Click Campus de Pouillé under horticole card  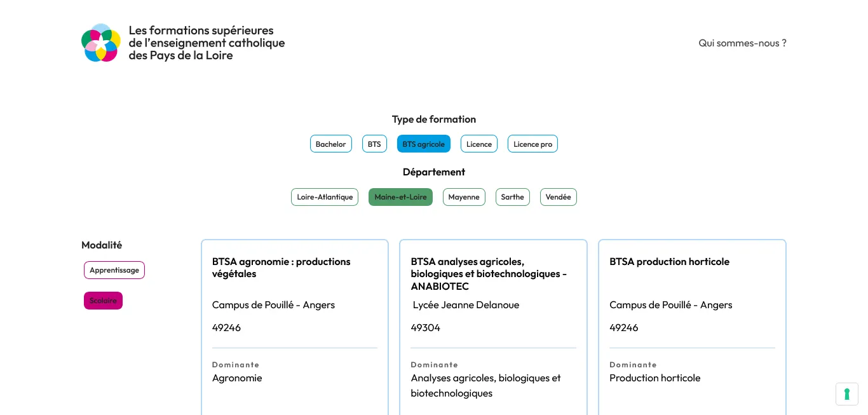[670, 305]
